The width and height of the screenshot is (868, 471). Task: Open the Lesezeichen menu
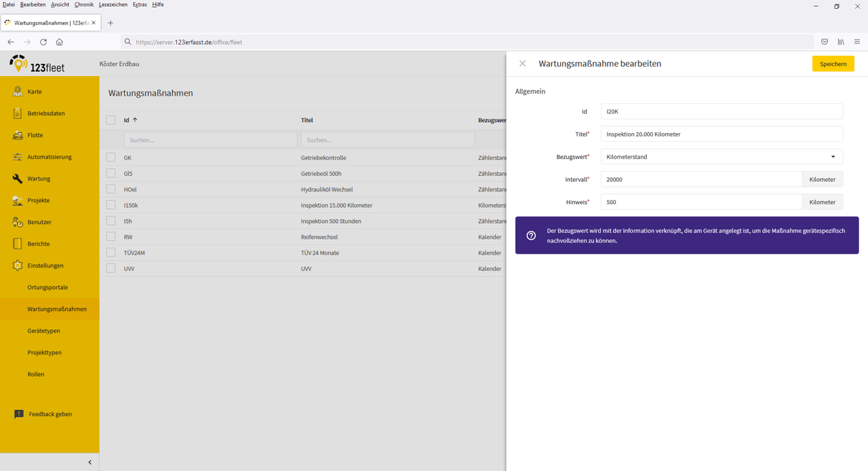(113, 5)
